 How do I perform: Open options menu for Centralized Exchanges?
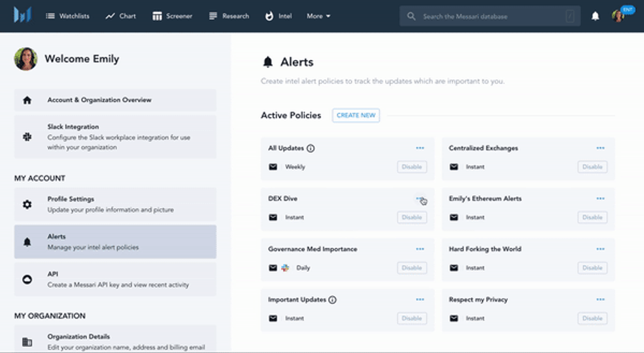click(x=600, y=148)
